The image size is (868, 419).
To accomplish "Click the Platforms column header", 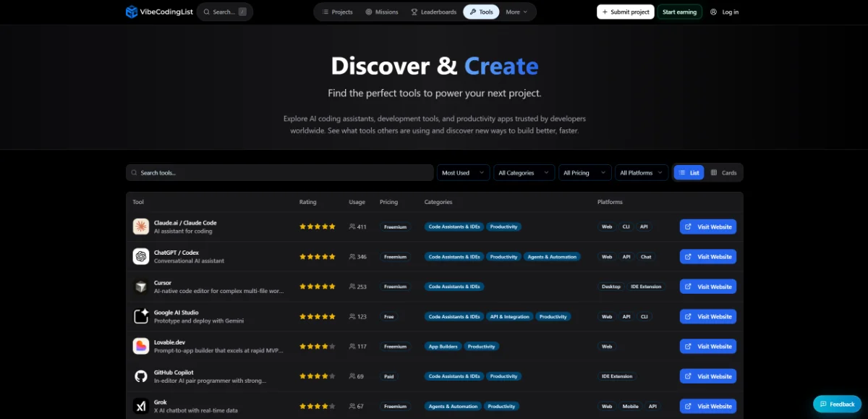I will pos(610,202).
